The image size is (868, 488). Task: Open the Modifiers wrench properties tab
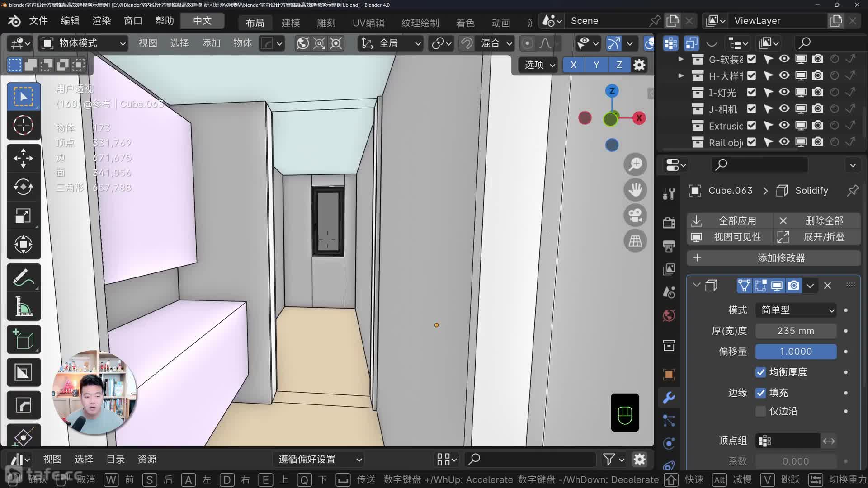point(669,397)
